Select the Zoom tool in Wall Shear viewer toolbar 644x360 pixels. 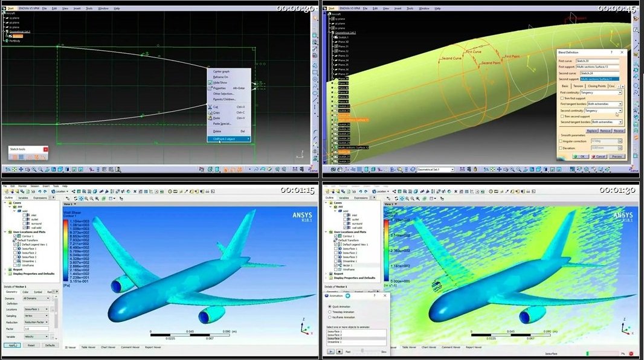point(86,199)
